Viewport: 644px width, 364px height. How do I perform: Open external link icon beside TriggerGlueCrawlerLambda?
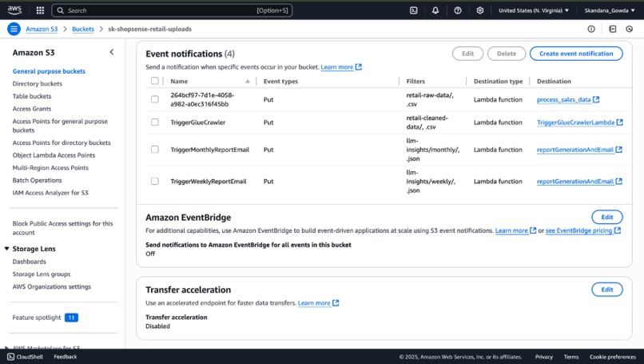coord(620,122)
